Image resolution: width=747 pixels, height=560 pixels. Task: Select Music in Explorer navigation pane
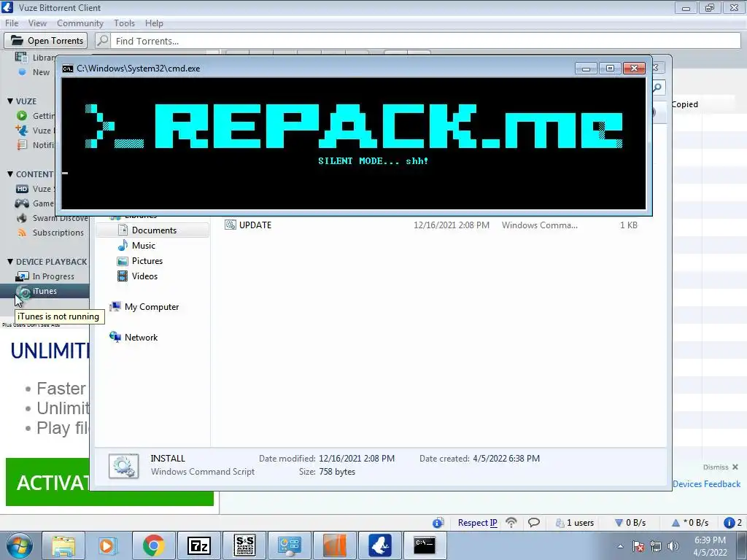click(x=144, y=245)
